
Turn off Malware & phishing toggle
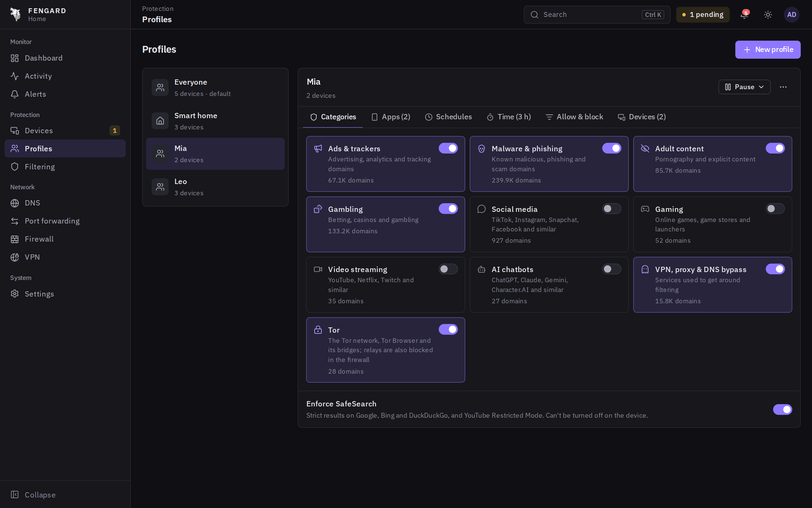pos(612,148)
